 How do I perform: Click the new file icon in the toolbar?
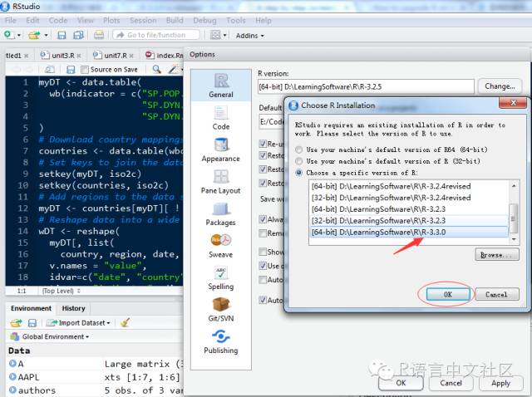tap(8, 35)
